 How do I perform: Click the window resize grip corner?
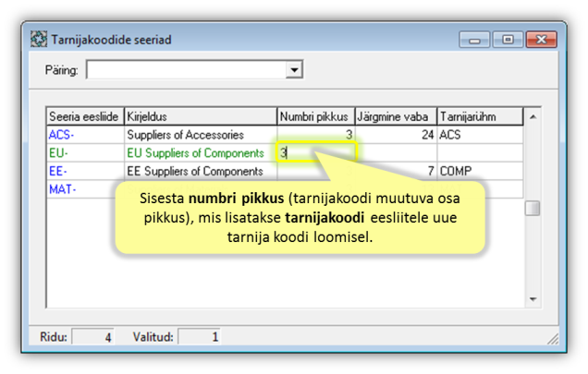pyautogui.click(x=553, y=339)
